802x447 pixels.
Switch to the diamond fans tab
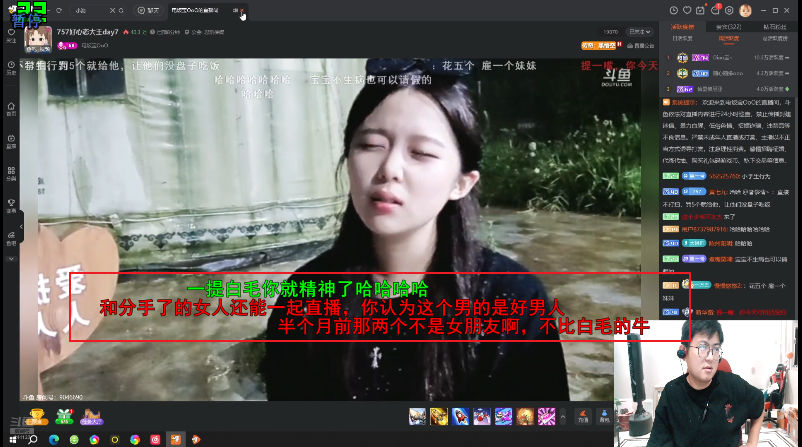click(x=775, y=27)
